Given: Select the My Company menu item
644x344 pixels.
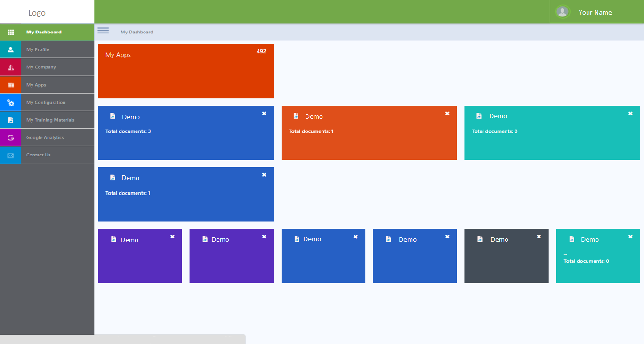Looking at the screenshot, I should [x=41, y=67].
